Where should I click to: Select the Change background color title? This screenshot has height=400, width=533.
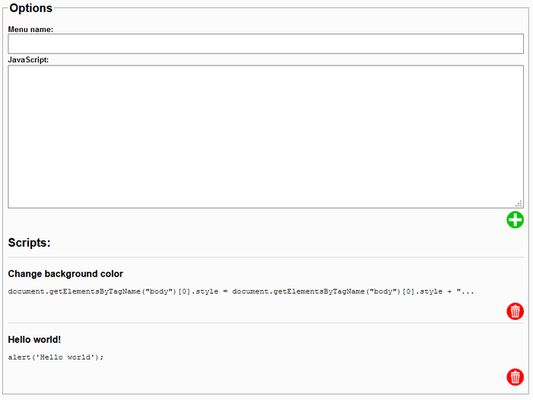click(x=66, y=274)
